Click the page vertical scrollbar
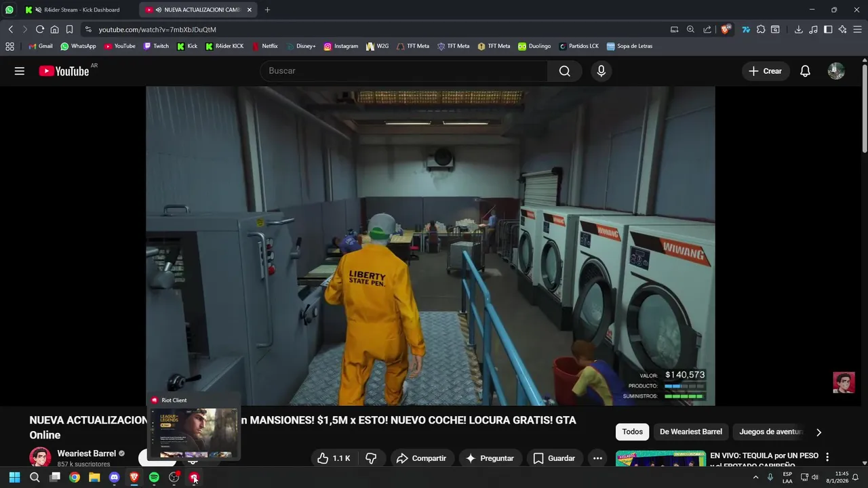868x488 pixels. point(864,108)
